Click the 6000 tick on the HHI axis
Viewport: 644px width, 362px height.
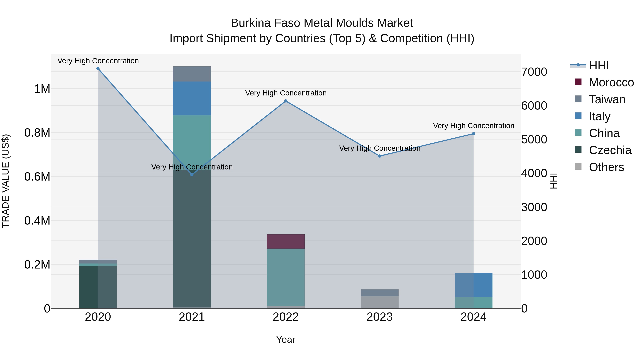coord(534,106)
